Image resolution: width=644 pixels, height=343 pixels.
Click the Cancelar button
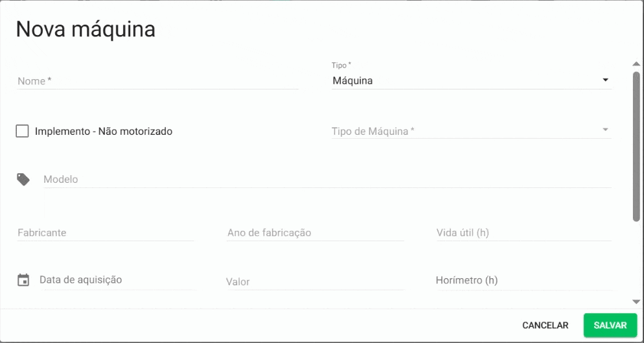[x=545, y=325]
